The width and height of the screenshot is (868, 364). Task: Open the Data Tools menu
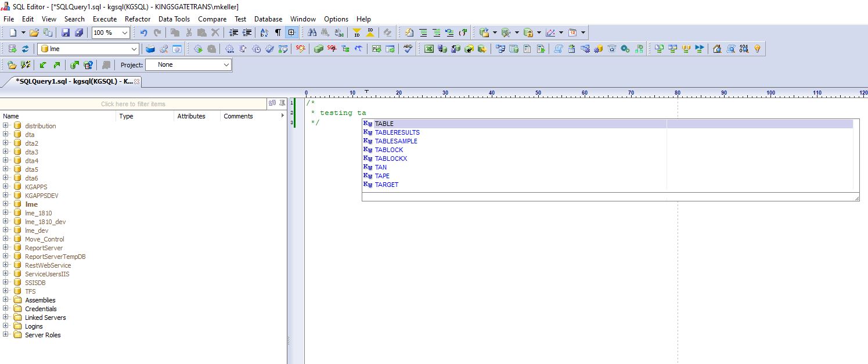tap(174, 19)
